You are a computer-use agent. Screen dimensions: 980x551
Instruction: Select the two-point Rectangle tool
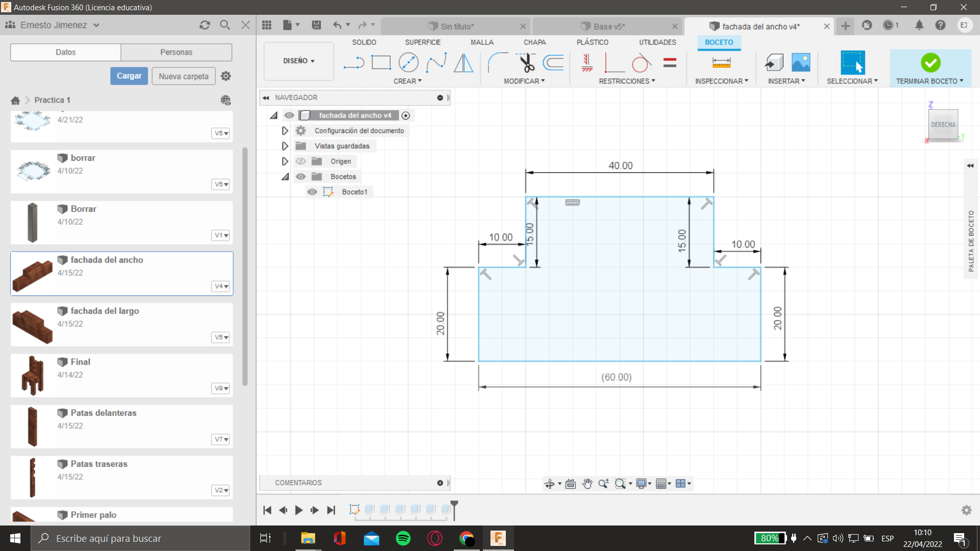tap(381, 63)
